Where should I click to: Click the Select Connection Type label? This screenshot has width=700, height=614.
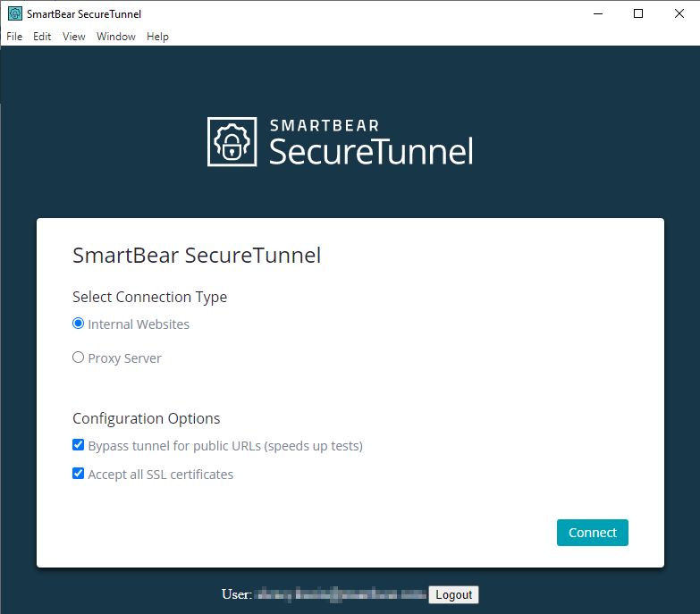coord(150,297)
